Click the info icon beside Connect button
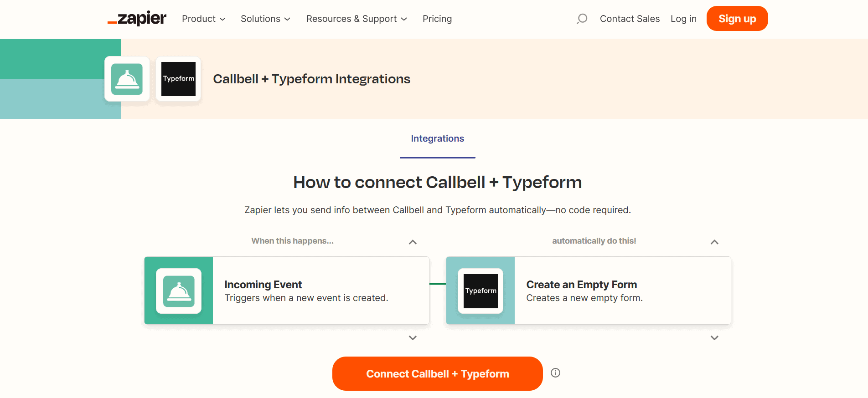The image size is (868, 398). click(x=555, y=373)
